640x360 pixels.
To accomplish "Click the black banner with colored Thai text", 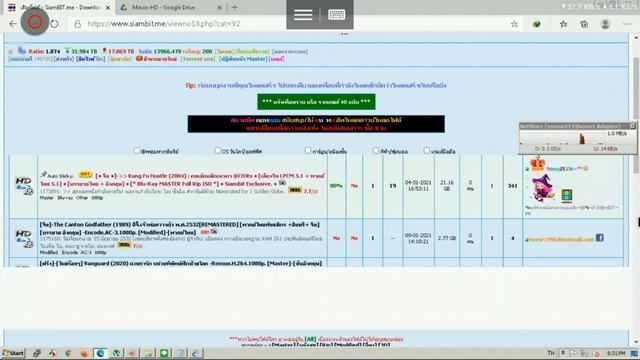I will click(x=316, y=124).
